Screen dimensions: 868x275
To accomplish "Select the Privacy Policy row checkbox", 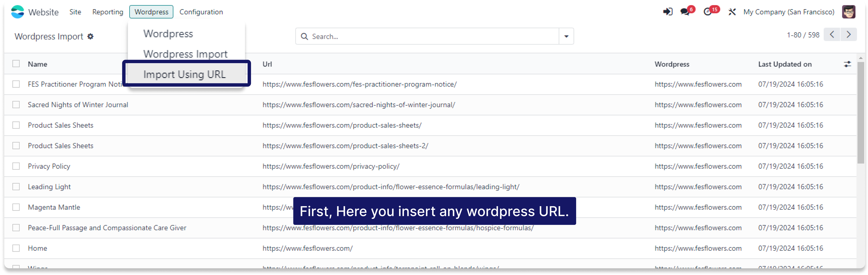I will (16, 166).
